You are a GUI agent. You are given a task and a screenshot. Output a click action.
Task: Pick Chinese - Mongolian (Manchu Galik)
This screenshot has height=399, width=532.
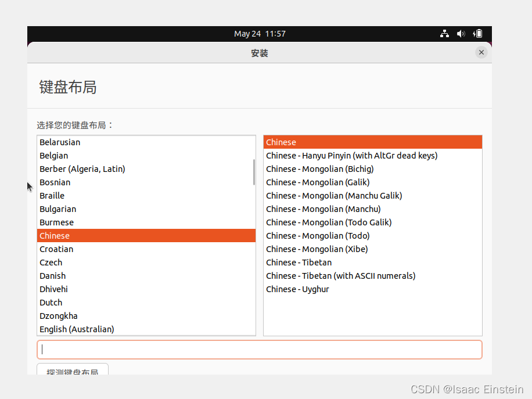[x=372, y=195]
